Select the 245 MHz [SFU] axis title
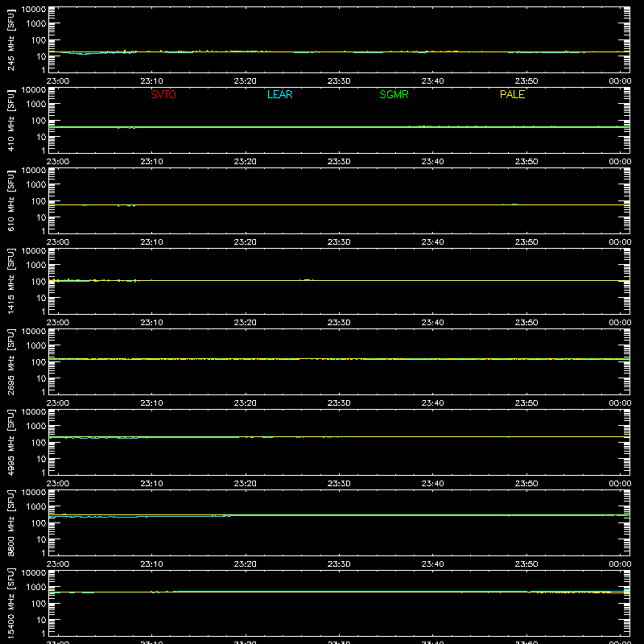Viewport: 644px width, 644px height. (11, 39)
